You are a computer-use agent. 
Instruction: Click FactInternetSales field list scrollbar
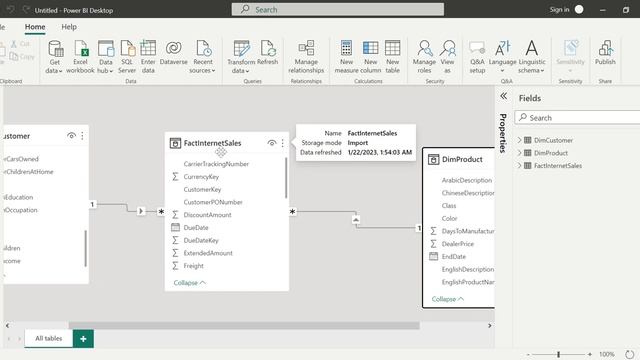pos(286,178)
